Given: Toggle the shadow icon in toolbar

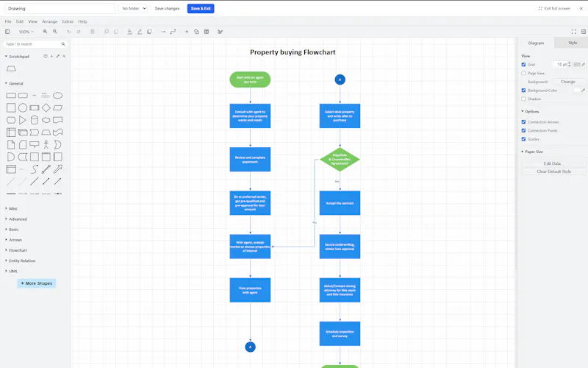Looking at the screenshot, I should point(150,32).
